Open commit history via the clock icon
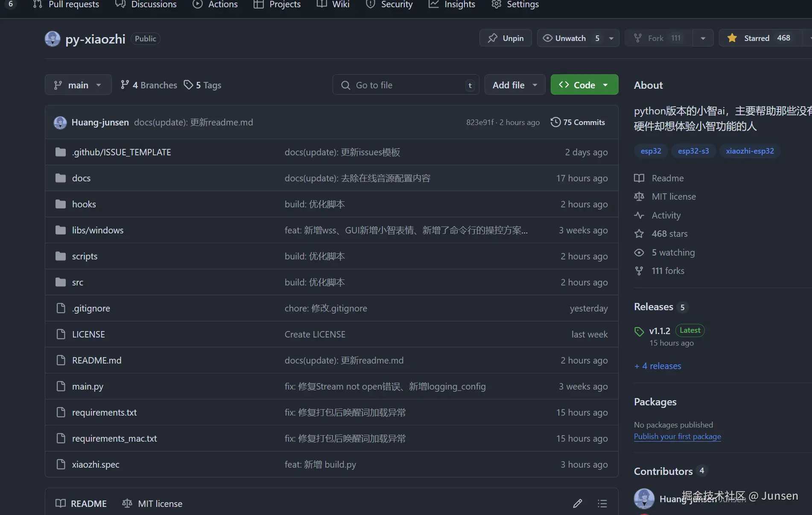Screen dimensions: 812x515 [555, 122]
